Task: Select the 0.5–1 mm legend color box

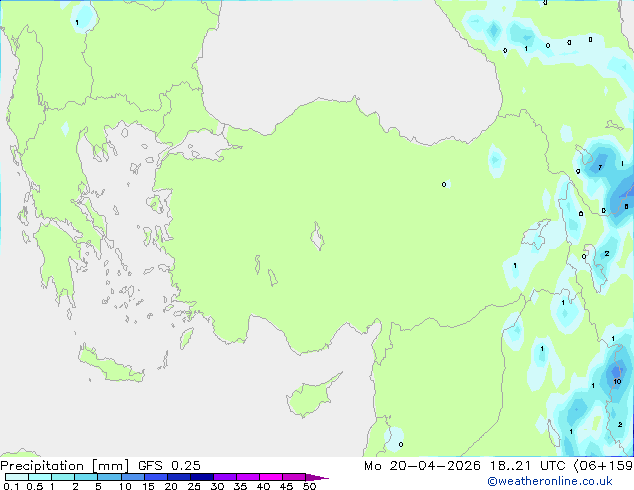Action: pyautogui.click(x=40, y=477)
